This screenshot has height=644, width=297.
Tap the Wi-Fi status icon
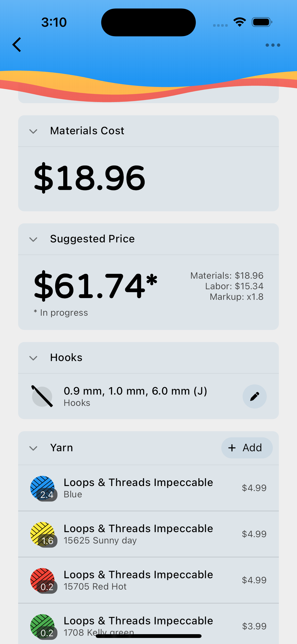coord(240,22)
